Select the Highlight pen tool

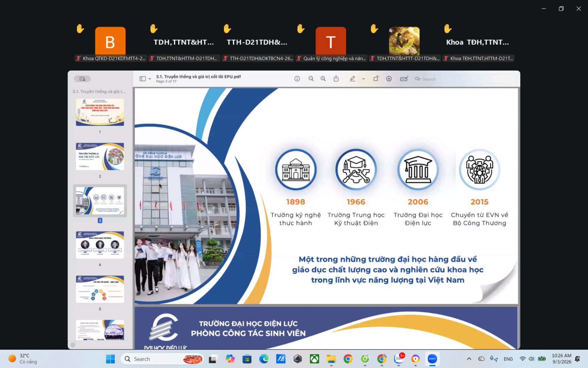coord(353,79)
